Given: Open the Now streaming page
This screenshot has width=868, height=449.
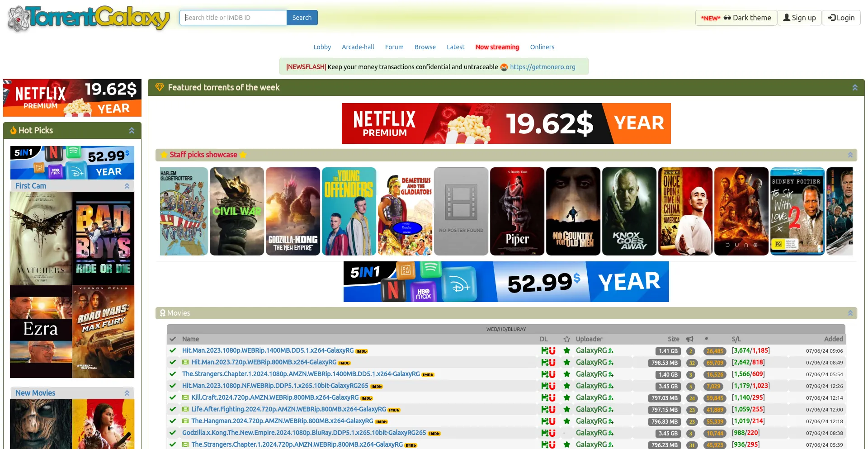Looking at the screenshot, I should coord(497,47).
